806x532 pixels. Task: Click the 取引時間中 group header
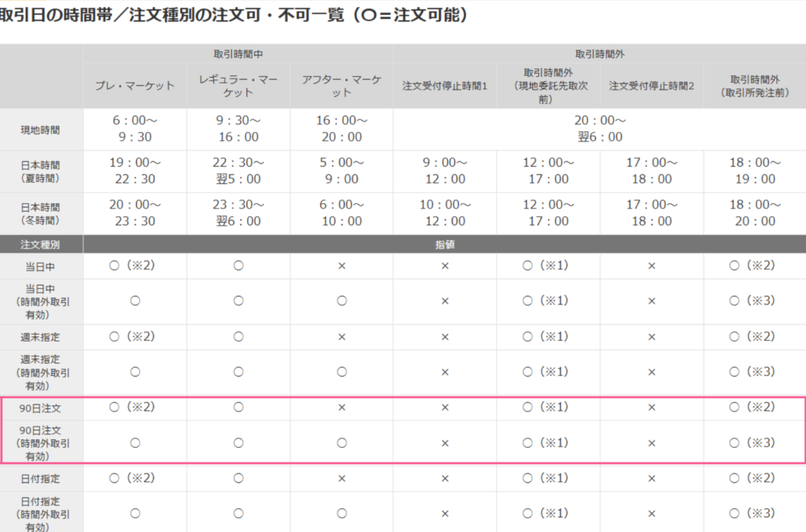tap(238, 54)
